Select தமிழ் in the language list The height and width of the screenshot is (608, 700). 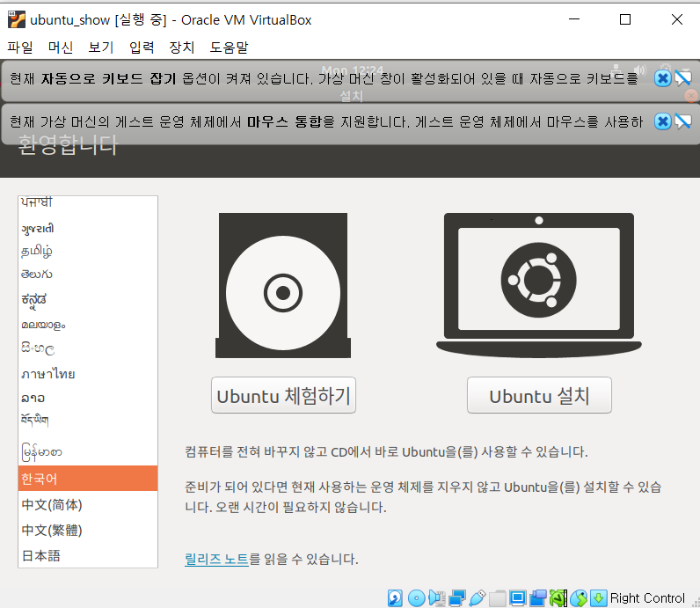[88, 251]
